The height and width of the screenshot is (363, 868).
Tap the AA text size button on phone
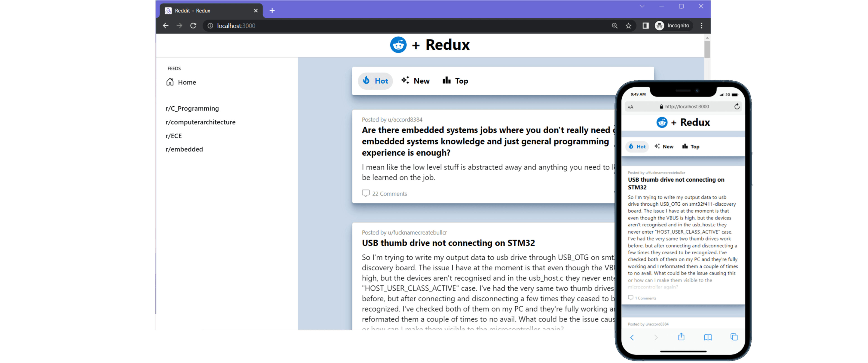tap(630, 107)
